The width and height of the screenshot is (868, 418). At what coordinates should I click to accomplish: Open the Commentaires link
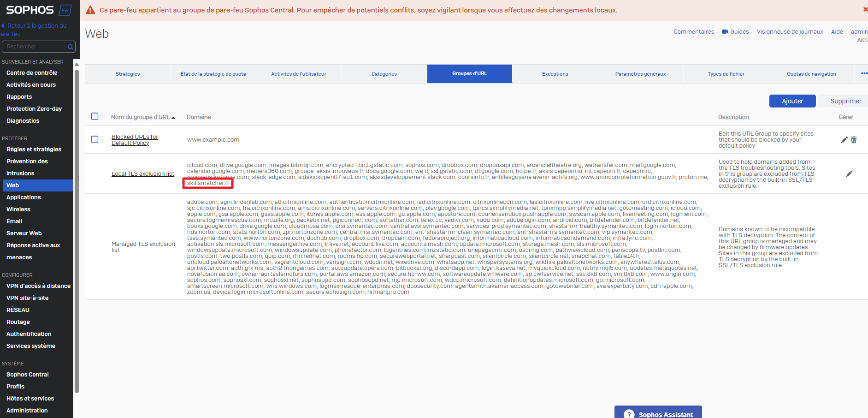tap(694, 32)
